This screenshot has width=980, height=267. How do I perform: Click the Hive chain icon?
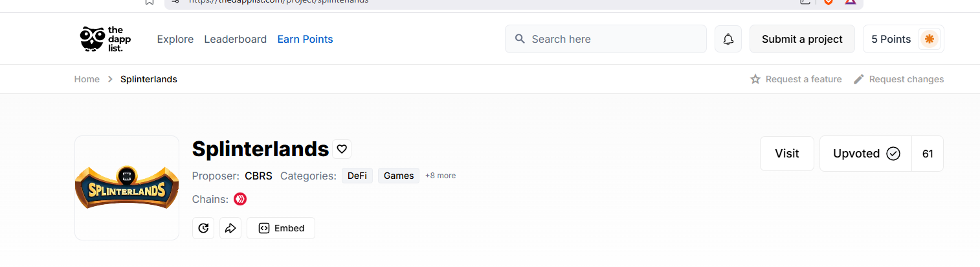(240, 199)
